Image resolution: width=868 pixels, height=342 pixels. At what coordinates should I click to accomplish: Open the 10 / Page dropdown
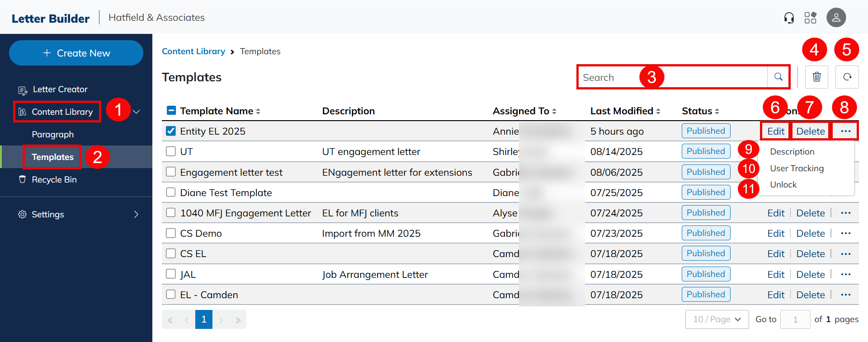click(x=717, y=319)
